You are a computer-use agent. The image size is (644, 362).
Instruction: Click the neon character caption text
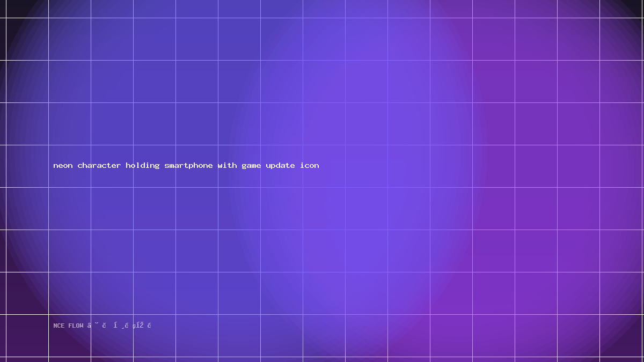pyautogui.click(x=186, y=166)
